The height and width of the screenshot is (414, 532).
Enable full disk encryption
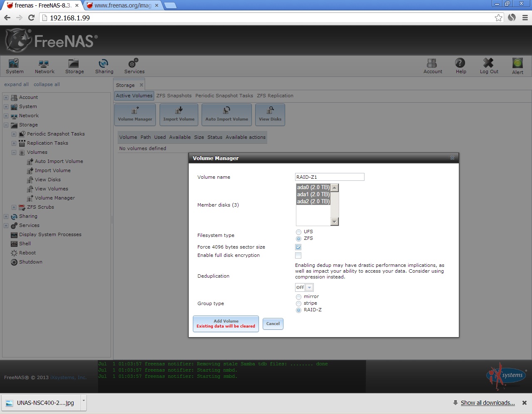(298, 255)
